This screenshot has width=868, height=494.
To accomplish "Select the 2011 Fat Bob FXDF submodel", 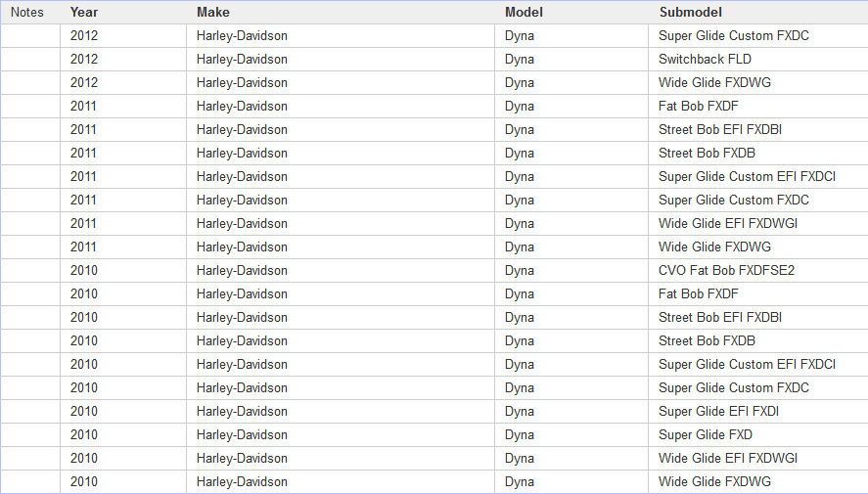I will 698,106.
